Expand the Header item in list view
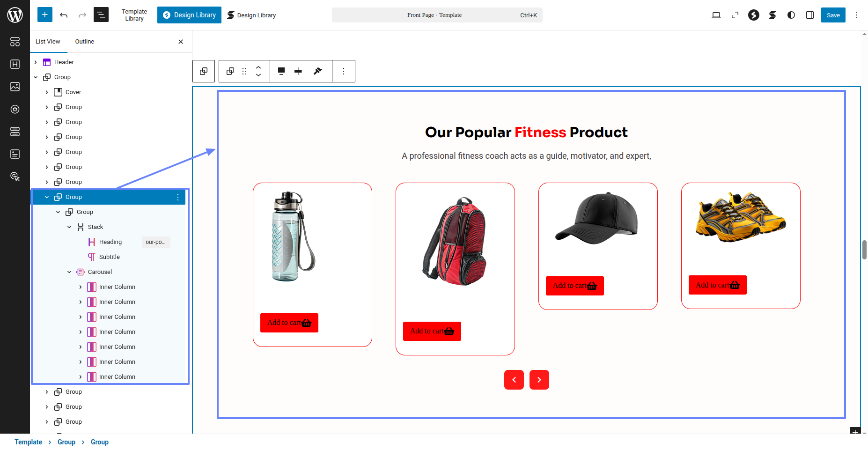Viewport: 868px width, 450px height. 36,62
